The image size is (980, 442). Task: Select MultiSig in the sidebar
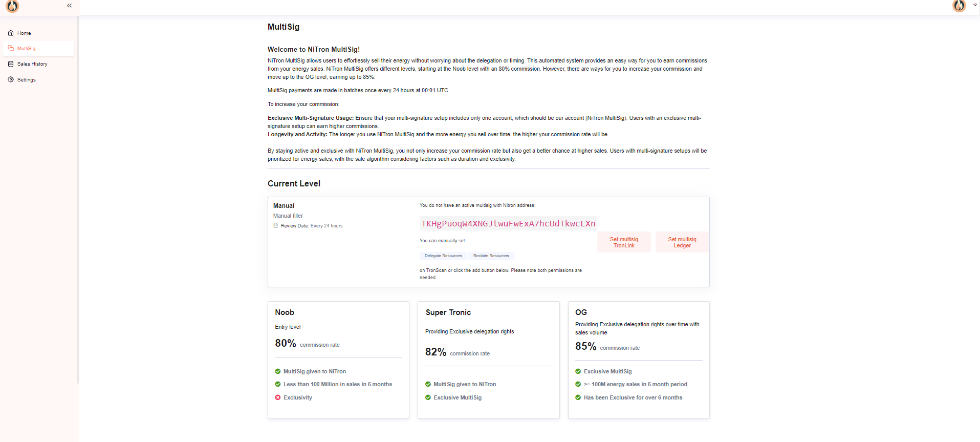click(38, 49)
